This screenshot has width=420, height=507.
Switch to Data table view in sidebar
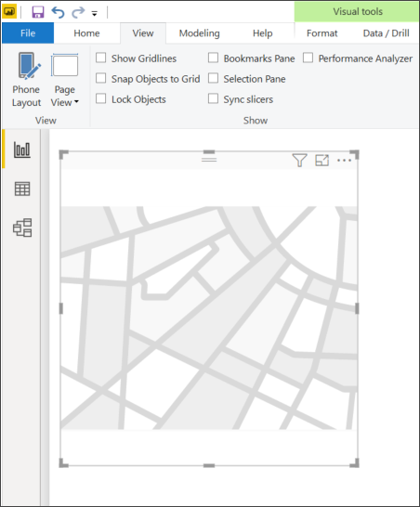tap(22, 188)
